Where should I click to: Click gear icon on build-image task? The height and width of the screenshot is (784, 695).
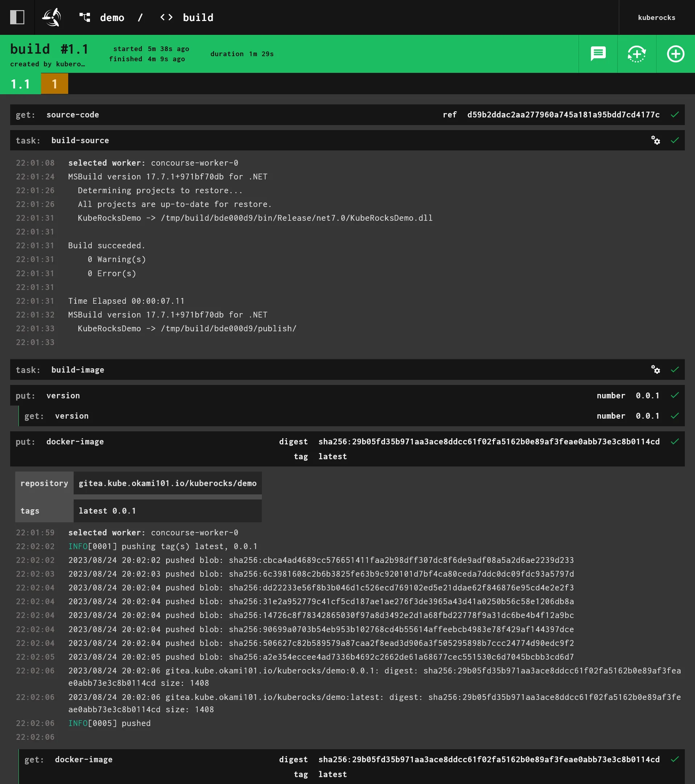pyautogui.click(x=655, y=370)
